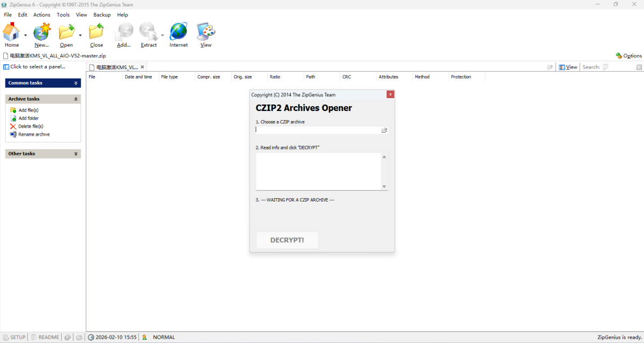This screenshot has width=644, height=343.
Task: Create a new archive with New icon
Action: (41, 33)
